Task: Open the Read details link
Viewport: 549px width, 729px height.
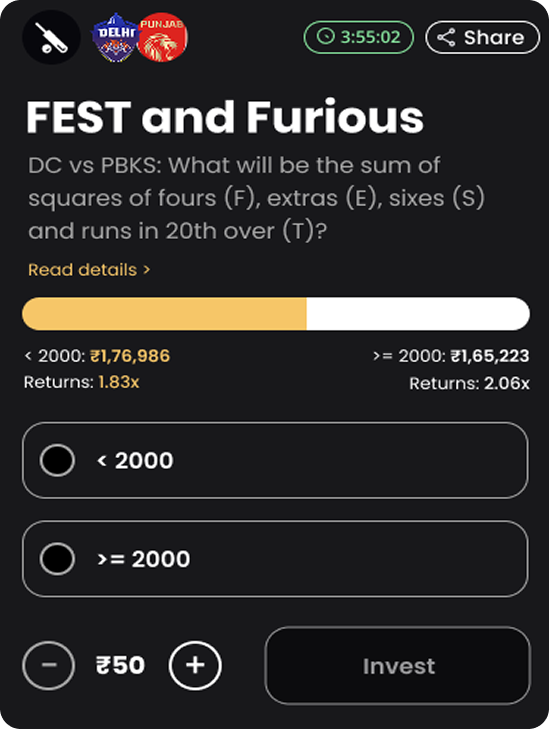Action: coord(89,270)
